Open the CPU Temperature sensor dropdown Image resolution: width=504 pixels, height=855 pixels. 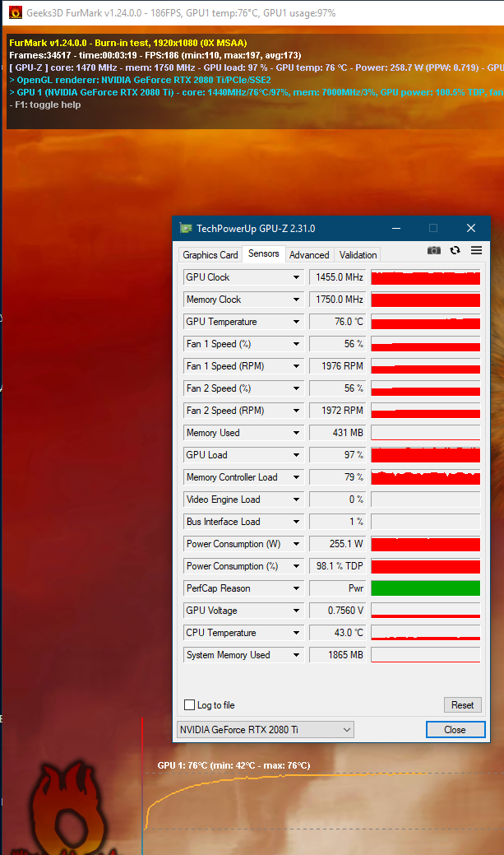click(x=297, y=633)
